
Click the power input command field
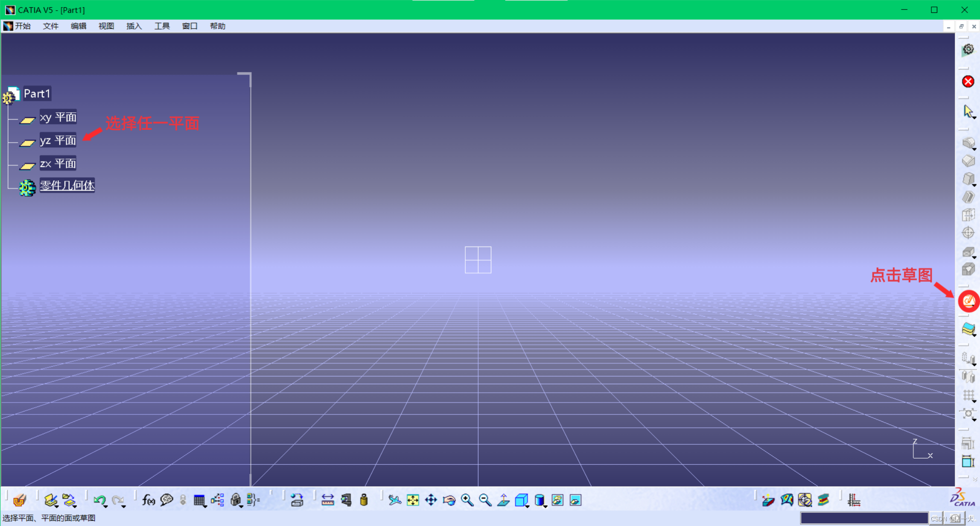click(864, 518)
